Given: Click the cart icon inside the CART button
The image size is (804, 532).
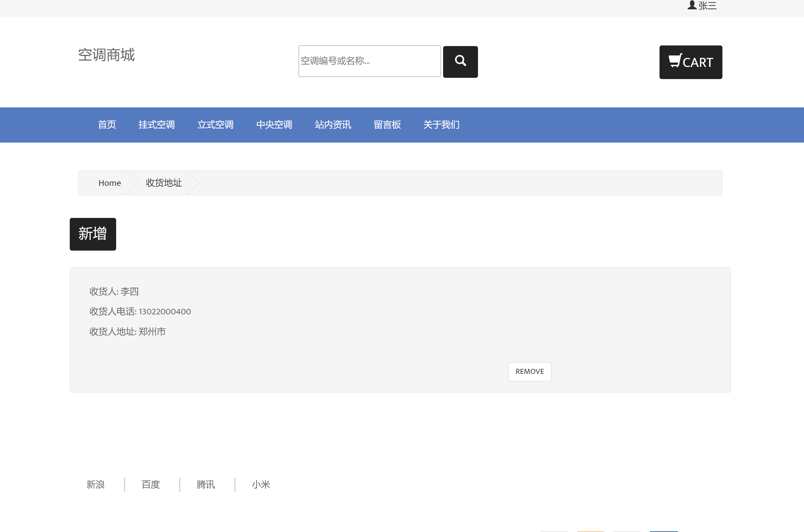Looking at the screenshot, I should (x=675, y=61).
